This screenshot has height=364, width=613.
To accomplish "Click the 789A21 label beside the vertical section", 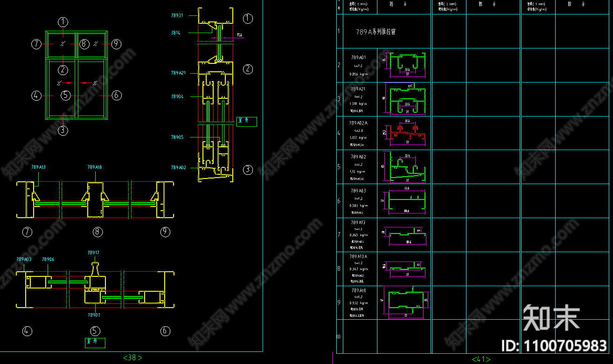I will [178, 73].
